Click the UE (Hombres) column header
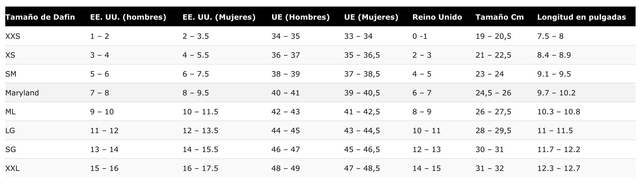Screen dimensions: 644x184 click(x=300, y=17)
